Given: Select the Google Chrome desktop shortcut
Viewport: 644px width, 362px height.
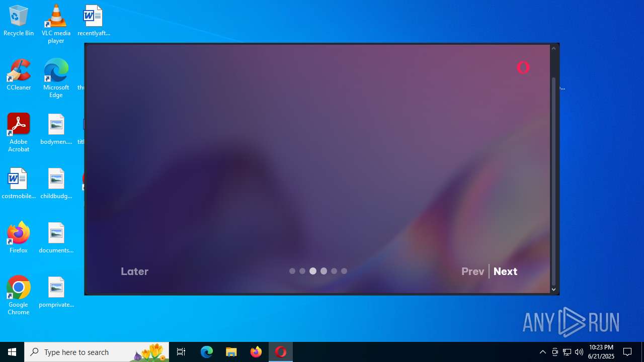Looking at the screenshot, I should click(x=19, y=296).
